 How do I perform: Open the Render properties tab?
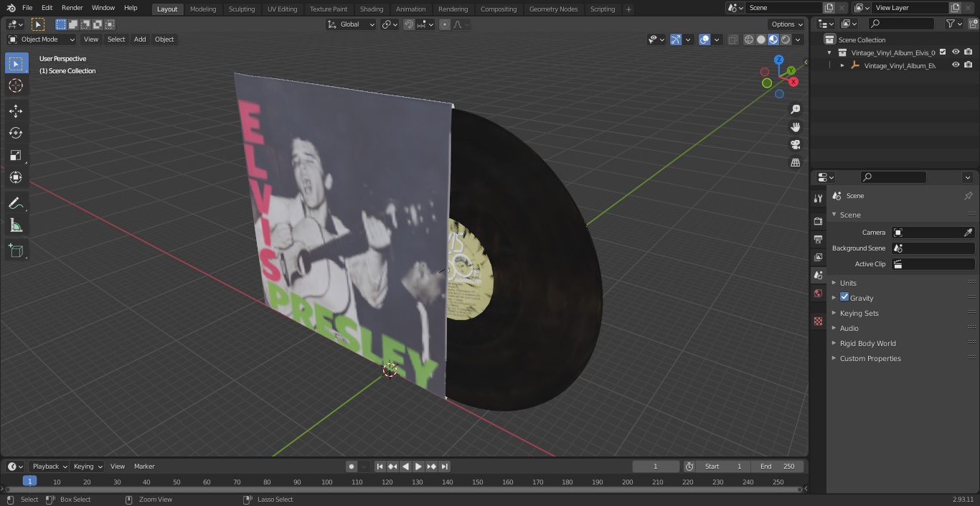[818, 221]
